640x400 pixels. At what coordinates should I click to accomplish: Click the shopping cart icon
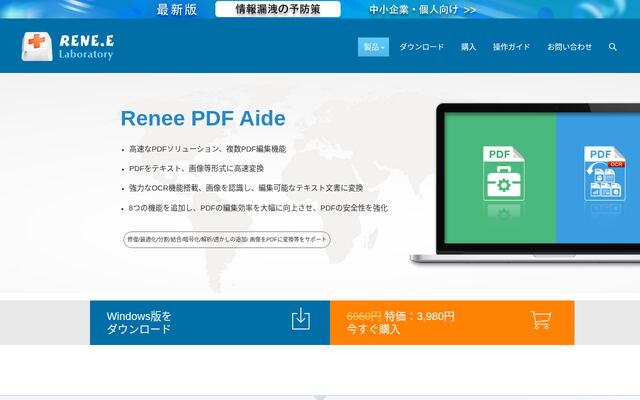click(x=541, y=320)
